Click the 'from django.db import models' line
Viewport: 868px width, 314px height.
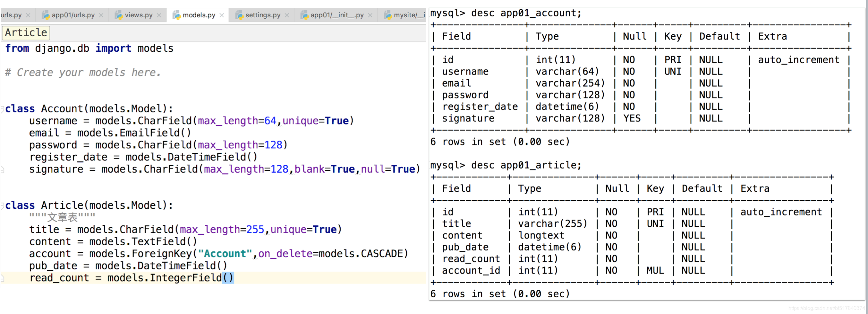[x=89, y=48]
